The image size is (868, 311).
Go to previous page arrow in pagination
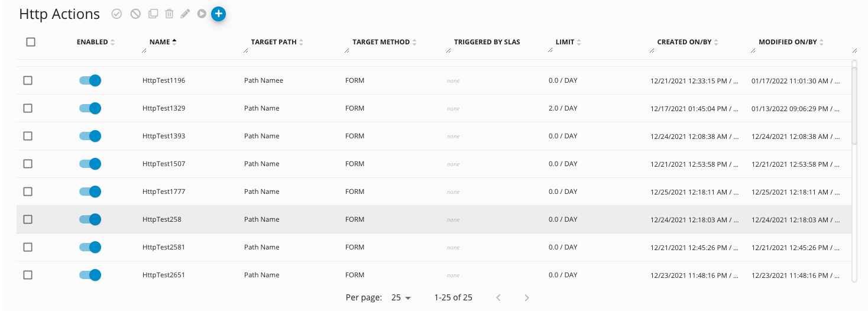(498, 297)
